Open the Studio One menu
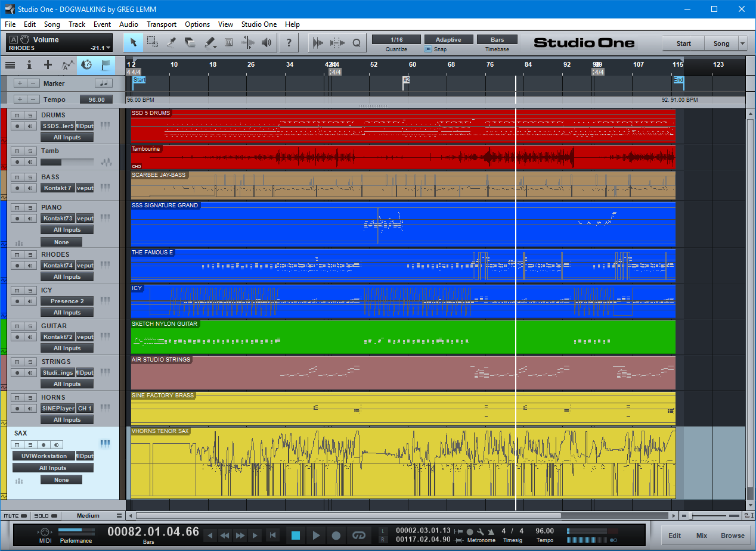Image resolution: width=756 pixels, height=551 pixels. coord(259,24)
